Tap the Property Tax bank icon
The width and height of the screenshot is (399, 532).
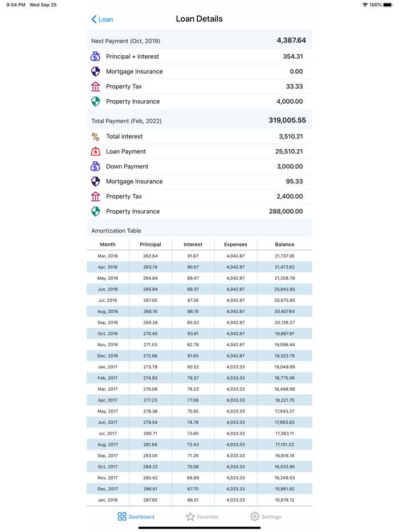[97, 86]
